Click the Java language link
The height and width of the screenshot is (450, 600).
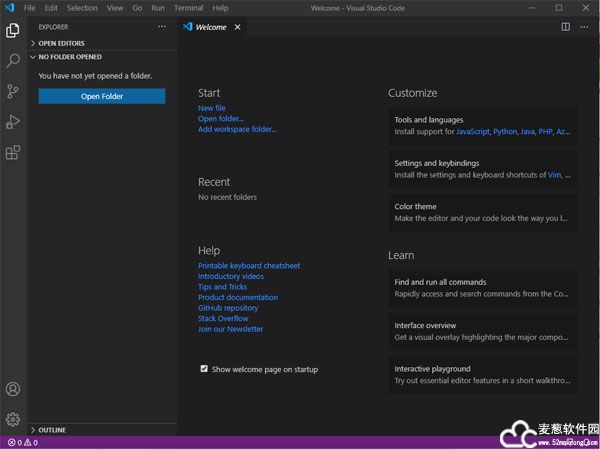(527, 132)
